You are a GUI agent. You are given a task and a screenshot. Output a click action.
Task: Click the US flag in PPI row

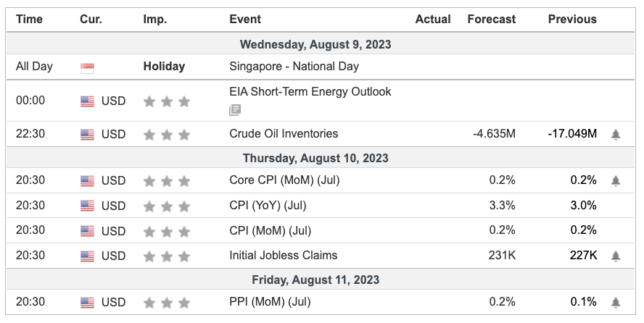88,302
